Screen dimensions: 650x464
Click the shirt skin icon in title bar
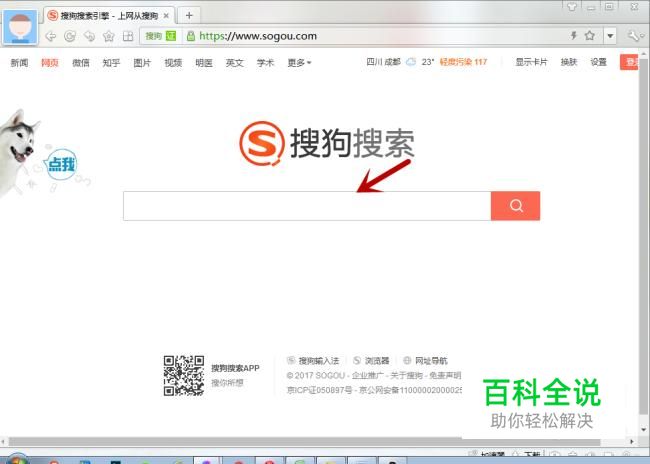[572, 7]
